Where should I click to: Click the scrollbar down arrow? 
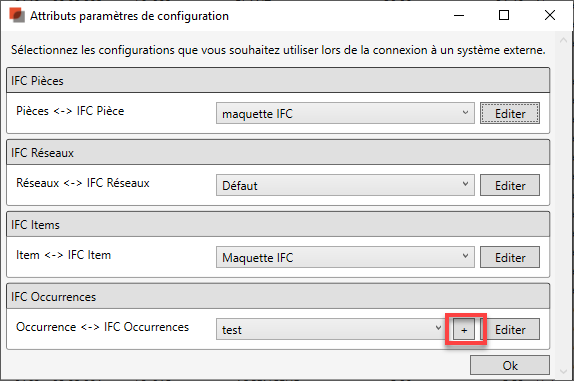click(564, 371)
